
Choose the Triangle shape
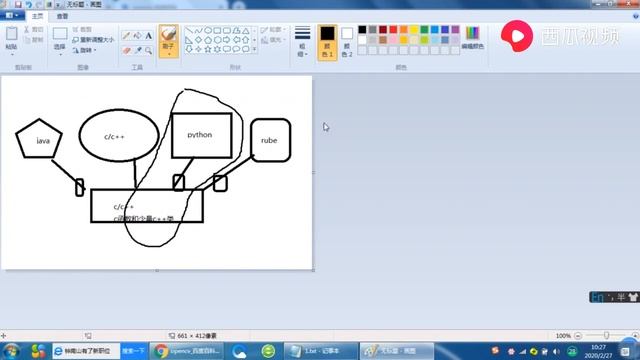point(245,31)
